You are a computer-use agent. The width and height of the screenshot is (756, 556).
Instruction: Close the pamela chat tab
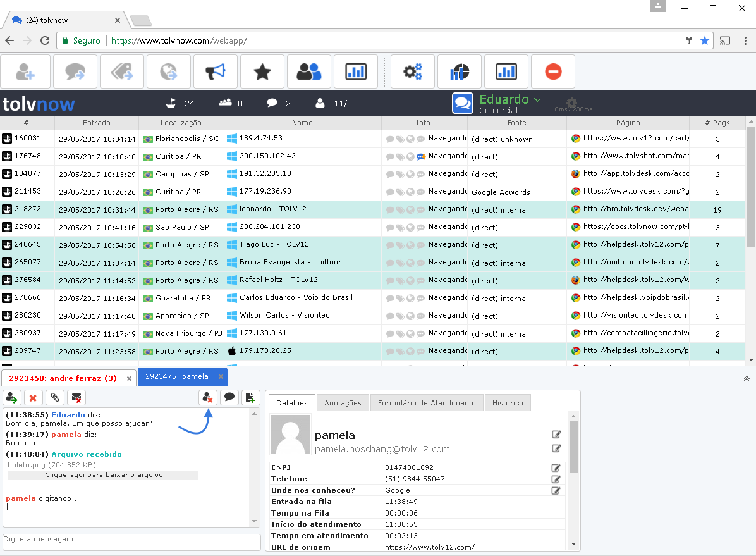[221, 377]
